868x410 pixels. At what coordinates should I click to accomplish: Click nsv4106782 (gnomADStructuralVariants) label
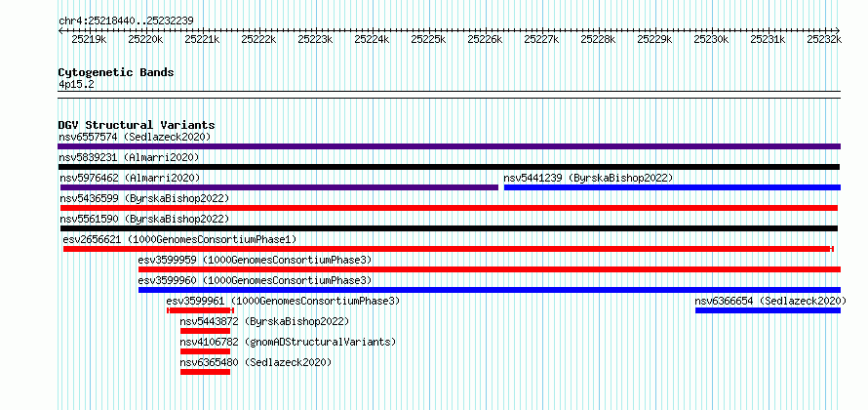click(288, 342)
